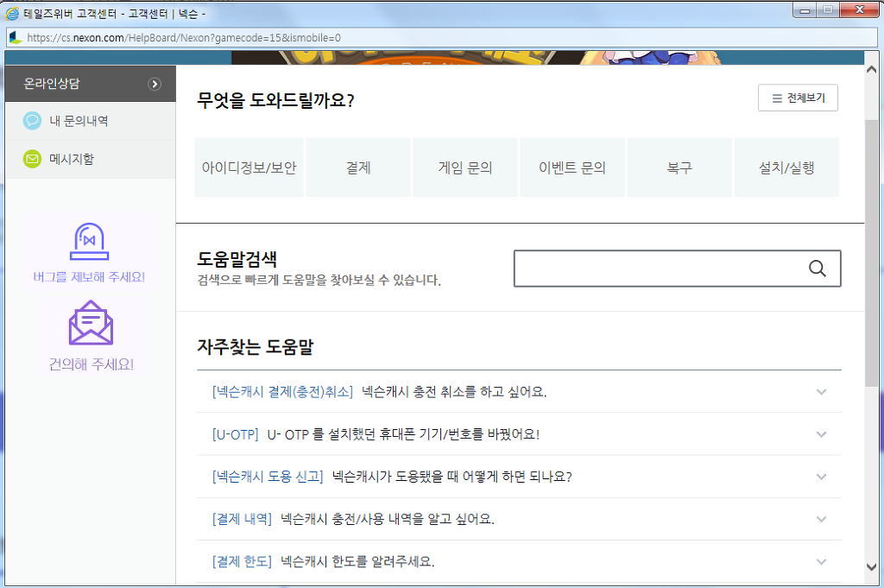
Task: Click the text 넥슨캐시 한도를 알려주세요.
Action: [357, 561]
